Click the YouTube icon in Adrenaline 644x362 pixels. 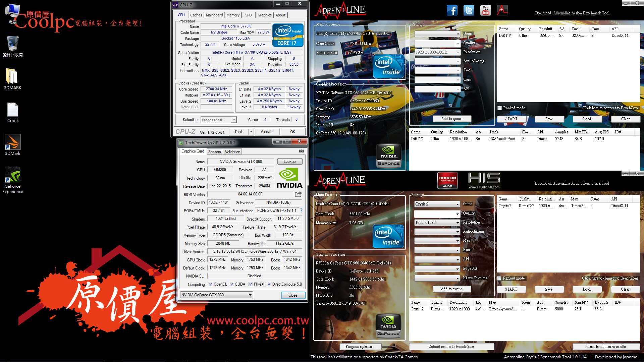[485, 10]
